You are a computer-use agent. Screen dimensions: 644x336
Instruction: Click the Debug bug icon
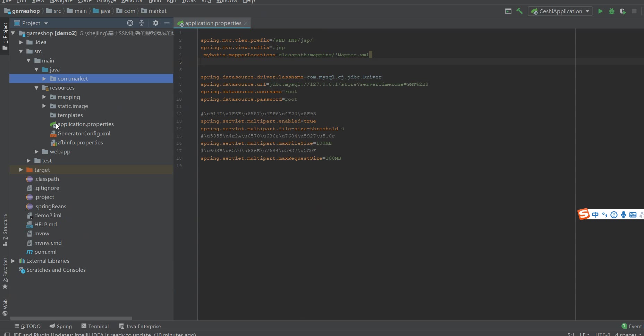[x=612, y=11]
